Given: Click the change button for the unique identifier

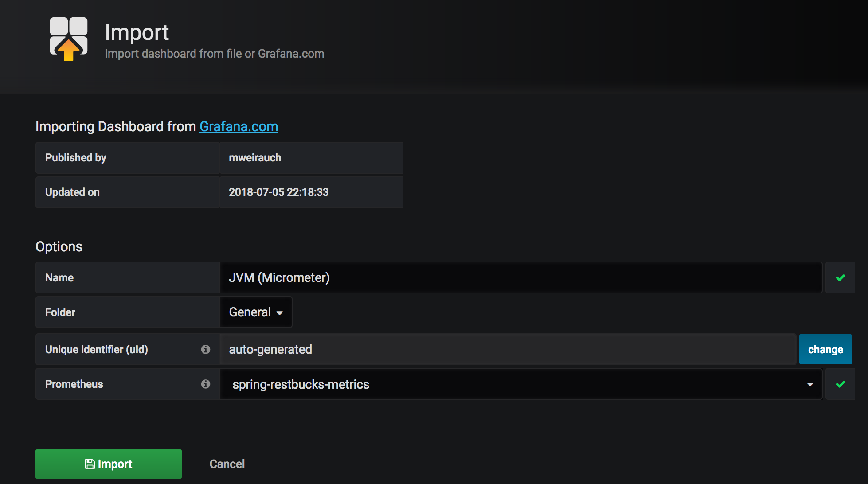Looking at the screenshot, I should click(825, 349).
